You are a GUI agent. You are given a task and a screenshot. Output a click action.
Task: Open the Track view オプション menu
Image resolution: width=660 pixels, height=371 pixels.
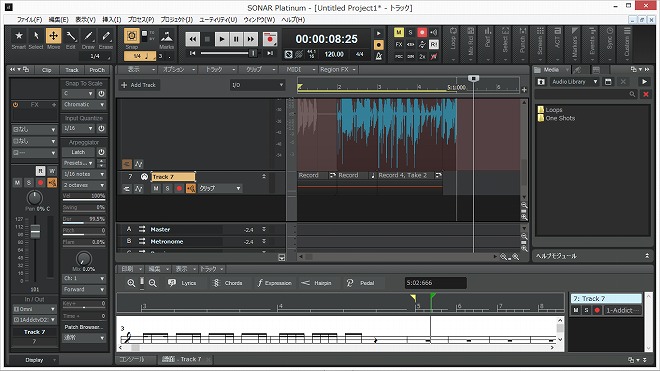179,69
